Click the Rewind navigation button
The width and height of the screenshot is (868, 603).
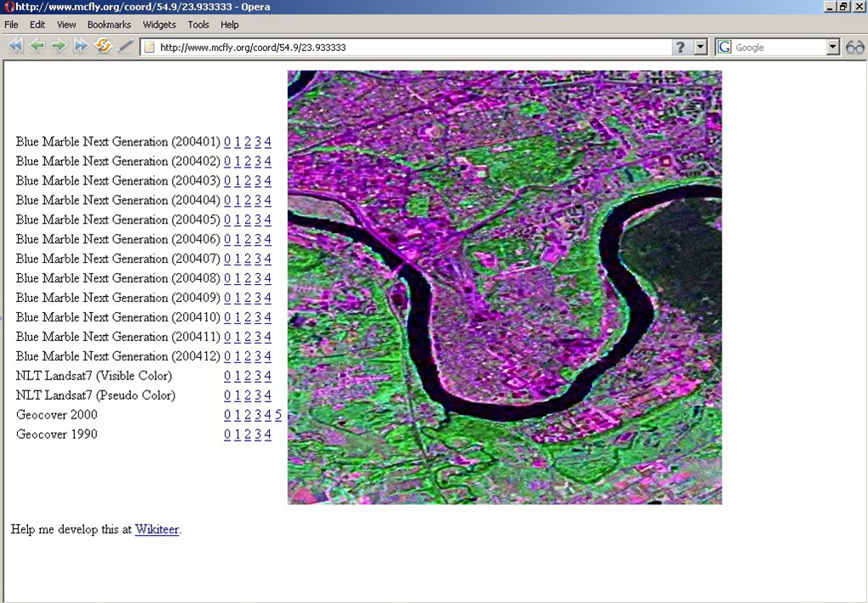pyautogui.click(x=14, y=47)
